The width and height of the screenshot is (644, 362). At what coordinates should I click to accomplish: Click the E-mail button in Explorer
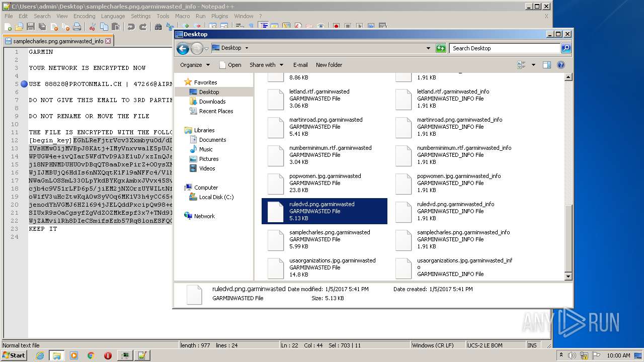[300, 65]
